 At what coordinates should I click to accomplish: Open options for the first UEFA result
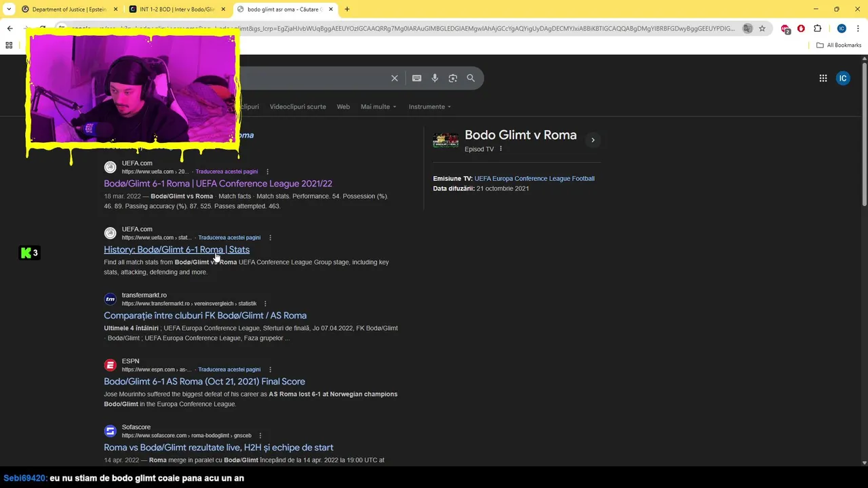coord(267,171)
